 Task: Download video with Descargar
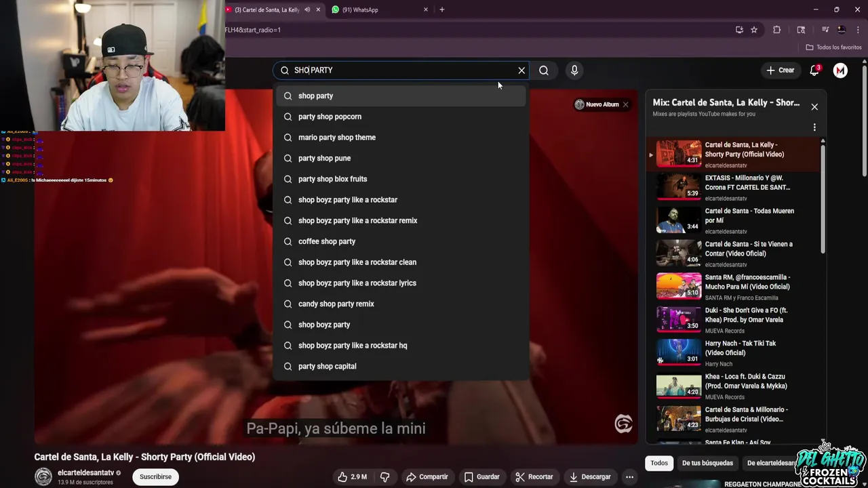pos(590,477)
